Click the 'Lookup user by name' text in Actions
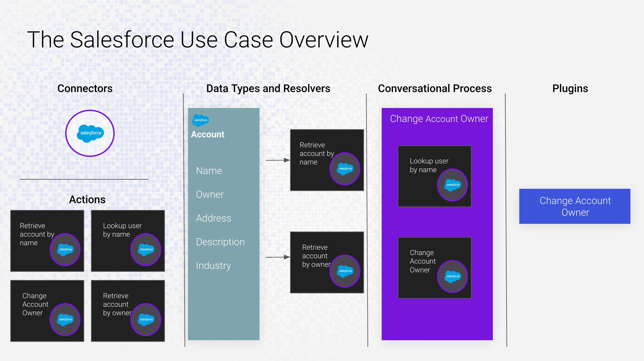This screenshot has height=361, width=644. [122, 230]
